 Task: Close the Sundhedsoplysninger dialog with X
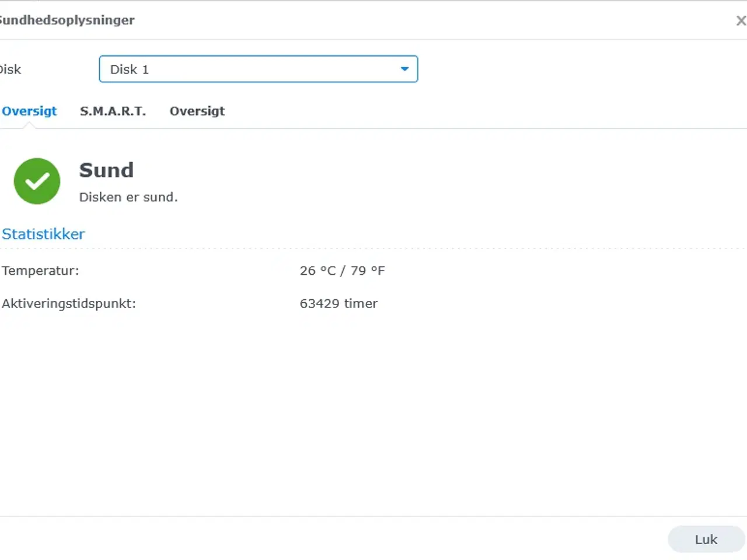click(741, 21)
